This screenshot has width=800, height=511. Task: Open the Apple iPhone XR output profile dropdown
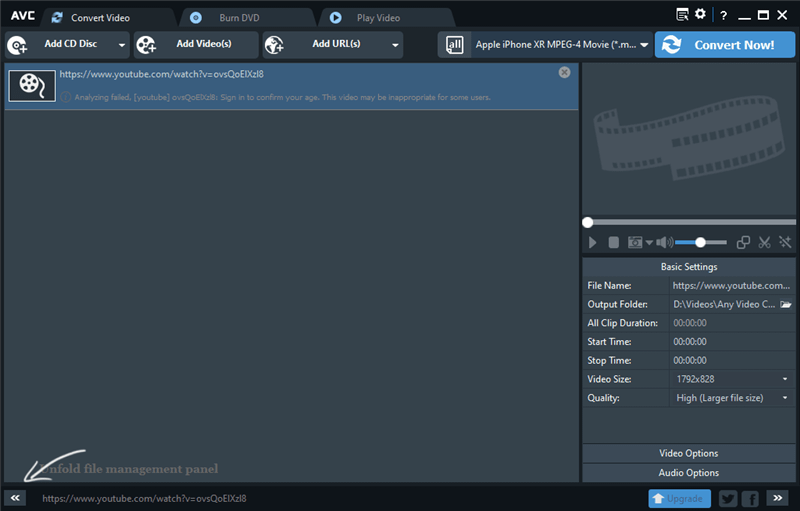coord(562,45)
